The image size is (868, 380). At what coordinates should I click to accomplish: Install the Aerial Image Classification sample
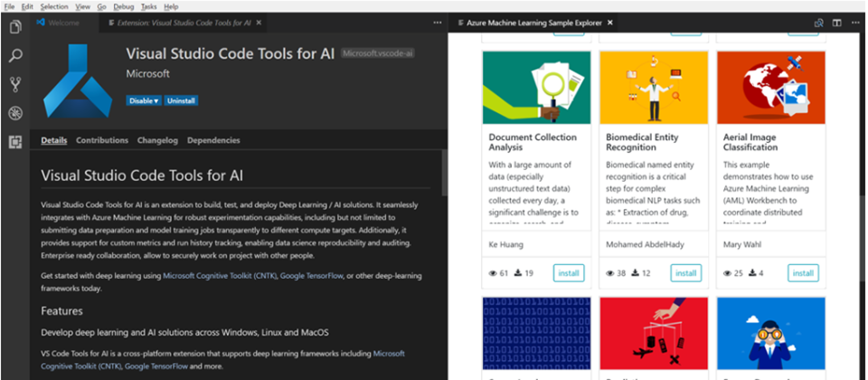coord(802,273)
